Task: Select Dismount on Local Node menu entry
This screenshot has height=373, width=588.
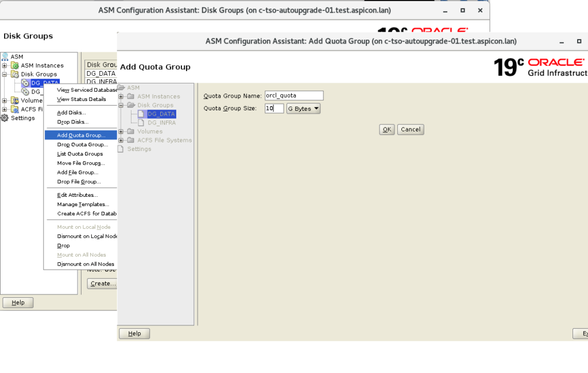Action: click(81, 236)
